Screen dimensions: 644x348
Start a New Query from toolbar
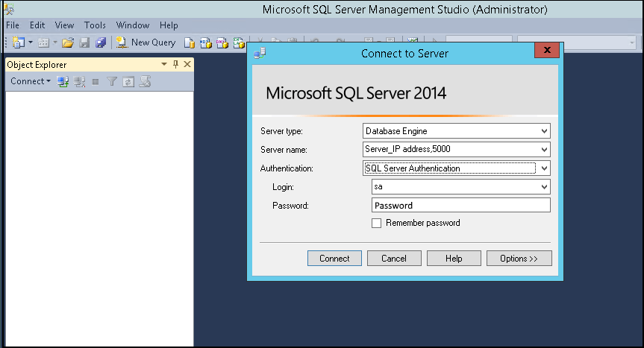[x=146, y=42]
